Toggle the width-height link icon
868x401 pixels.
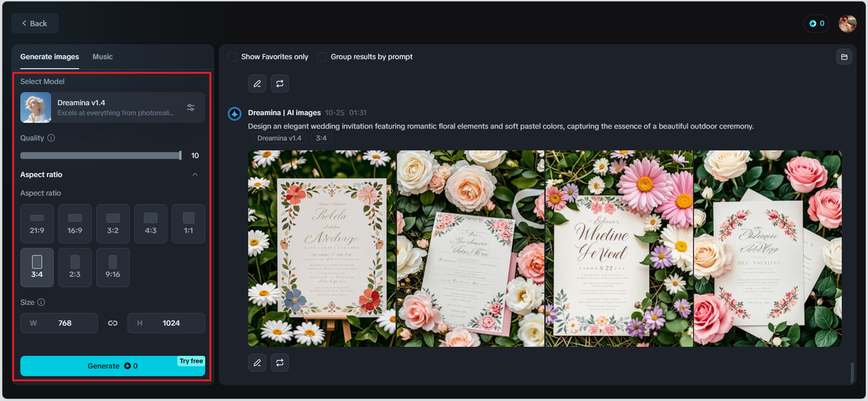[x=113, y=323]
